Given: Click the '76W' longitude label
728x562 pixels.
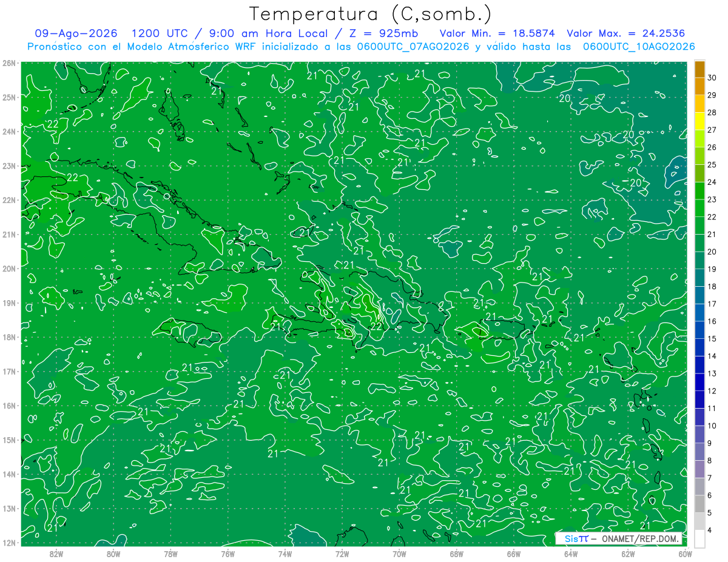Looking at the screenshot, I should coord(227,554).
